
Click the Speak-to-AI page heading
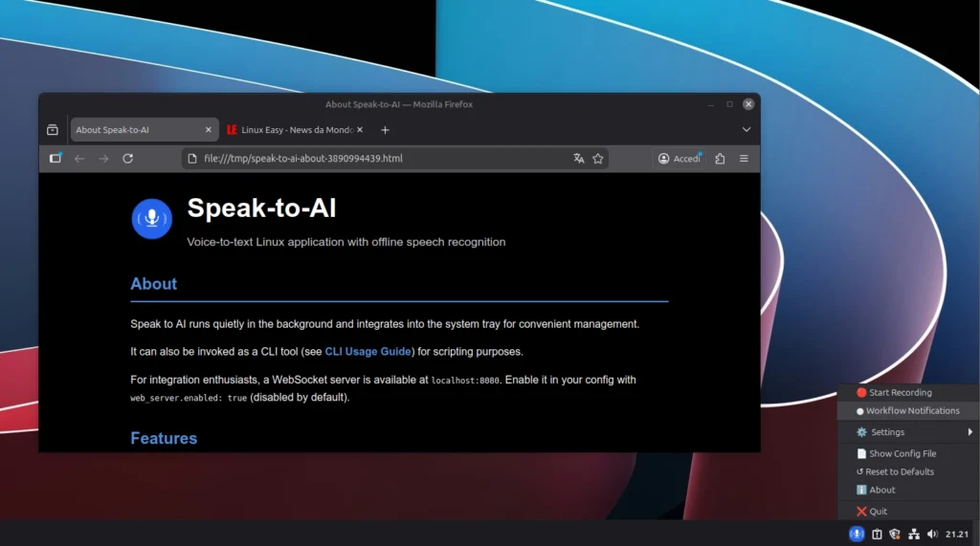[262, 208]
